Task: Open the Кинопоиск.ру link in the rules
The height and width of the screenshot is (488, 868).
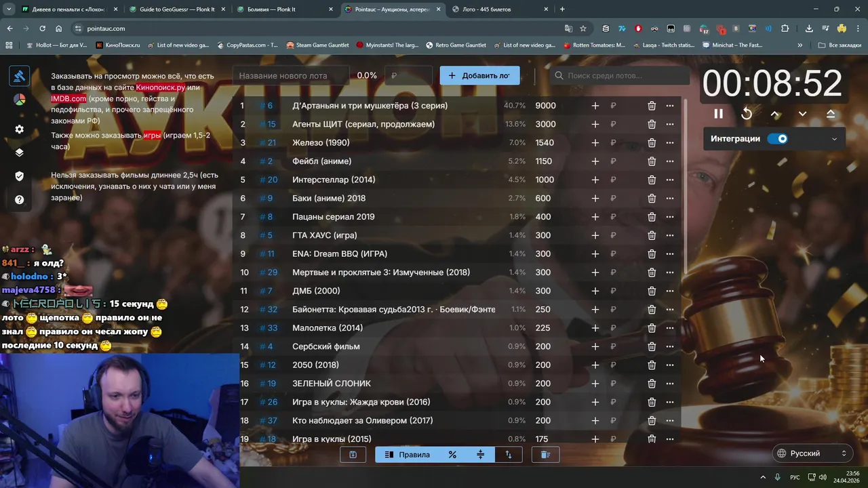Action: (160, 87)
